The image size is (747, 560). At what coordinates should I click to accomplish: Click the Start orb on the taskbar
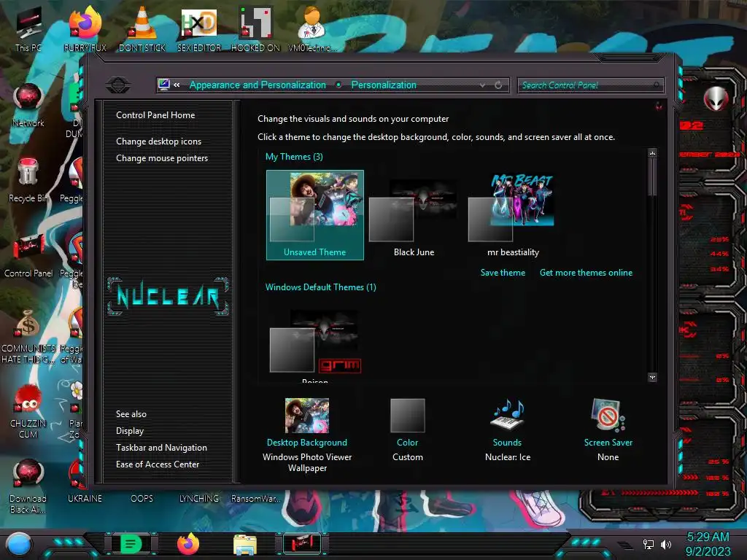(x=19, y=545)
